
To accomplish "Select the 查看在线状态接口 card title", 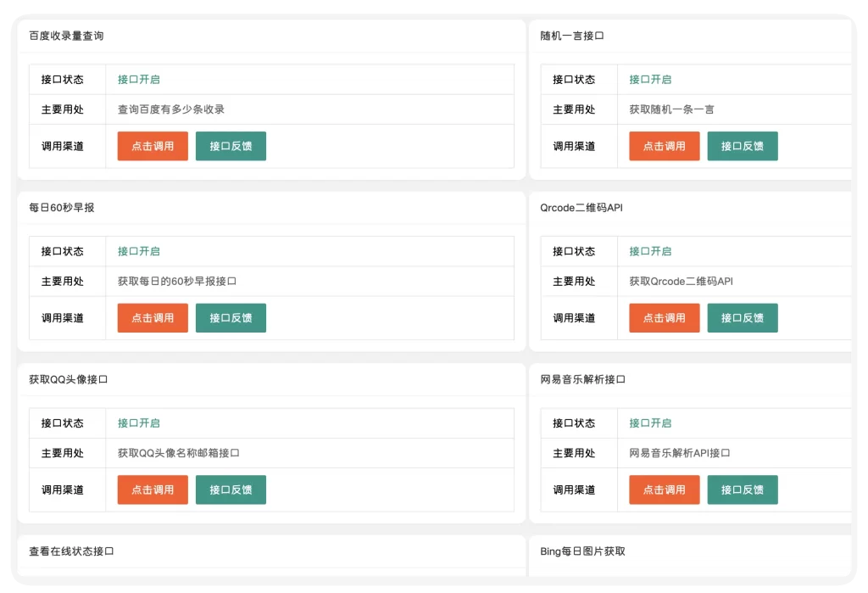I will [71, 551].
